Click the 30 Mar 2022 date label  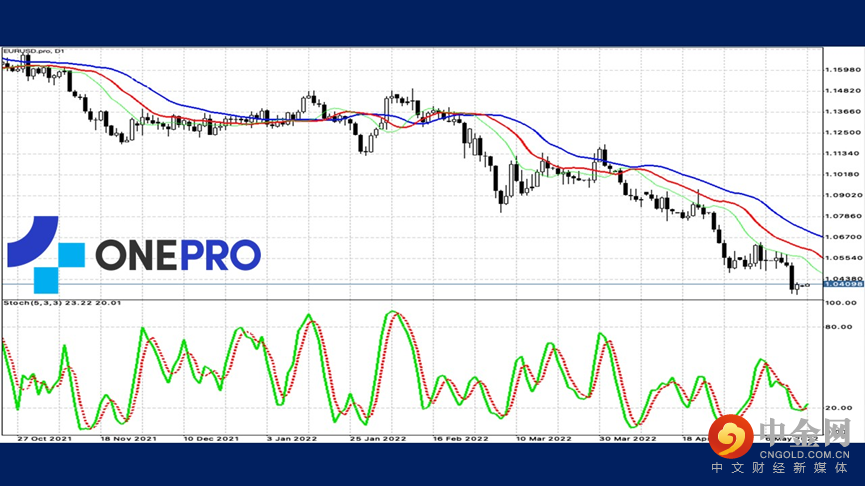[628, 437]
